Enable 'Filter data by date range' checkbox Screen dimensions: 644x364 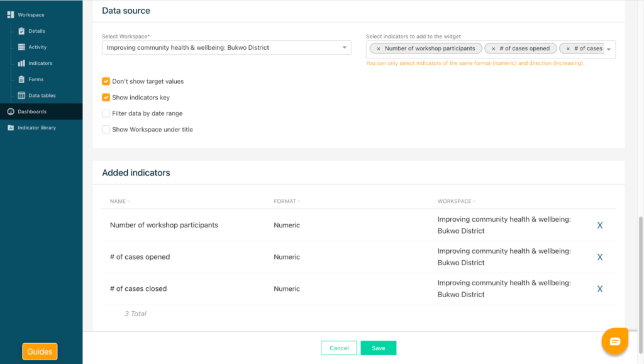[106, 113]
